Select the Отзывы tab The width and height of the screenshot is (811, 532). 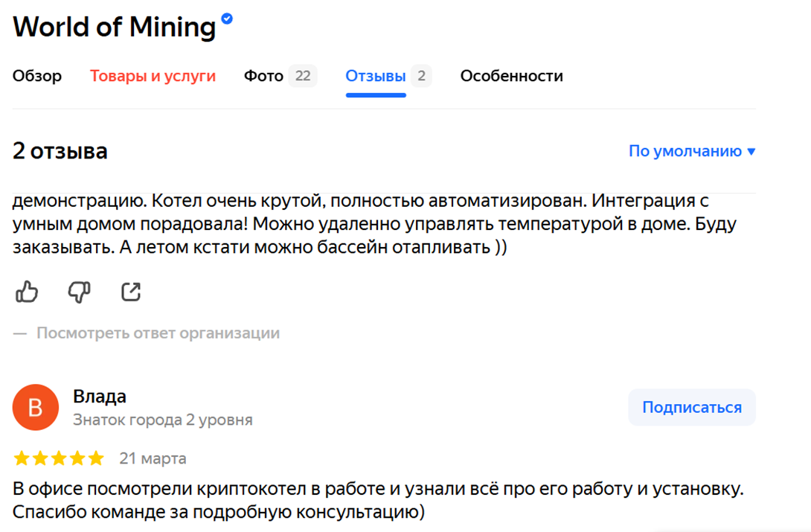click(376, 76)
